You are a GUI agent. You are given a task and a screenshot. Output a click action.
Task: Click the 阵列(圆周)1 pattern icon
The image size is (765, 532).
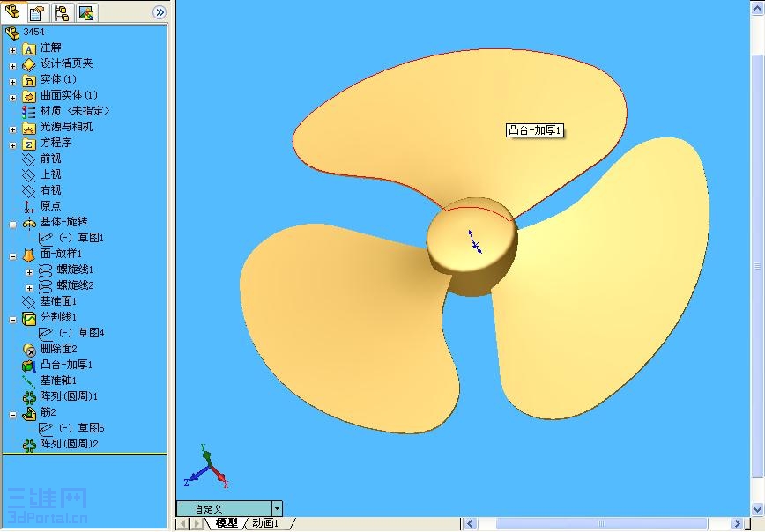[29, 397]
